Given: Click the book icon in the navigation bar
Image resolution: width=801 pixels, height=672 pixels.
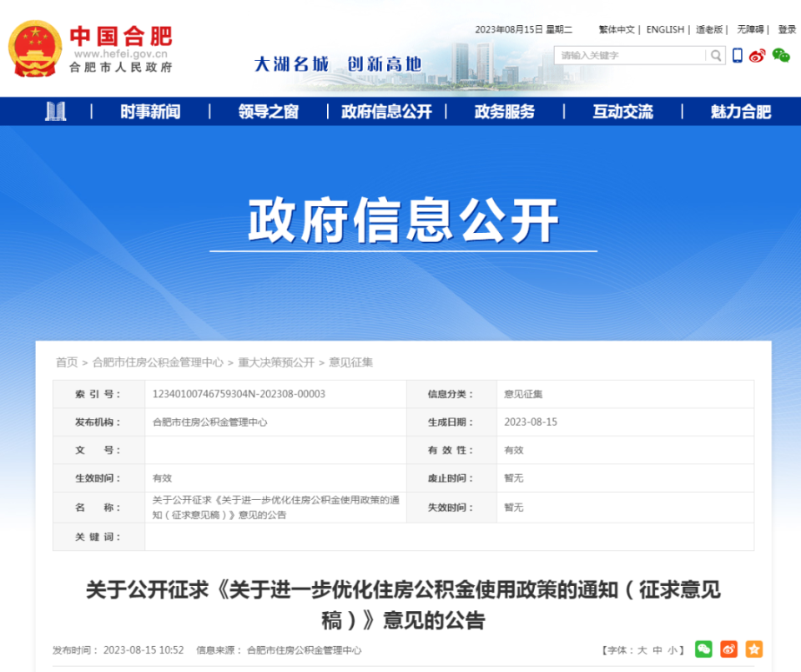Looking at the screenshot, I should pos(56,111).
